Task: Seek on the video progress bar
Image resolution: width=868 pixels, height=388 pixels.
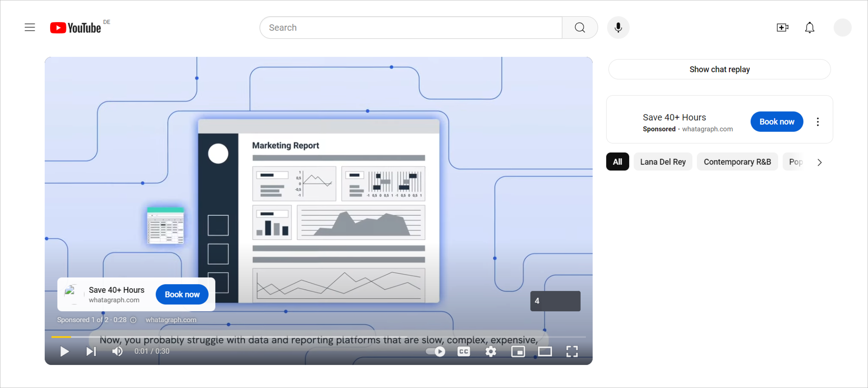Action: (318, 337)
